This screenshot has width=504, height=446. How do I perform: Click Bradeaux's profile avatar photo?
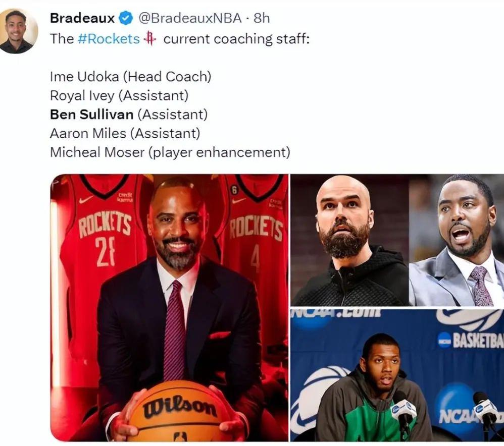(19, 30)
